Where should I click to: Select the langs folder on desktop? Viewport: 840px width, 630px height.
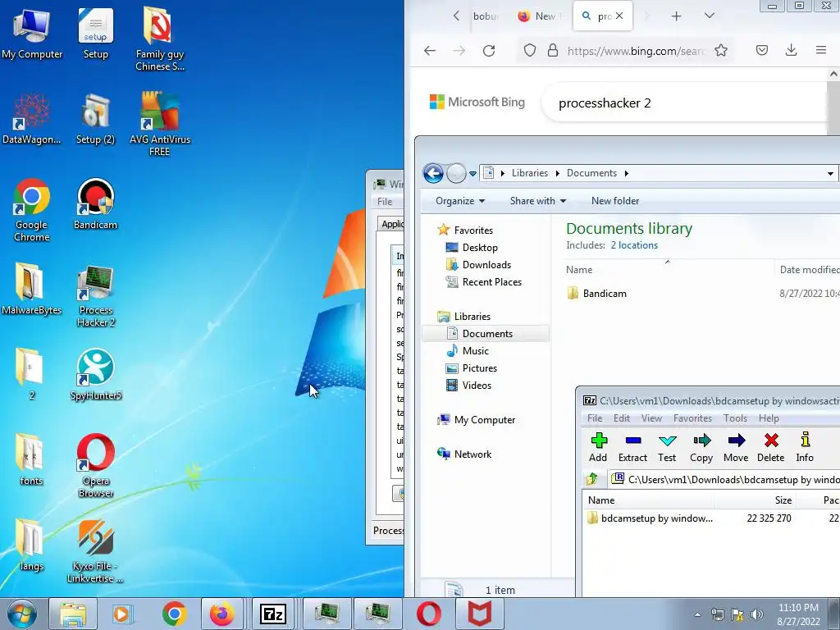click(x=32, y=546)
